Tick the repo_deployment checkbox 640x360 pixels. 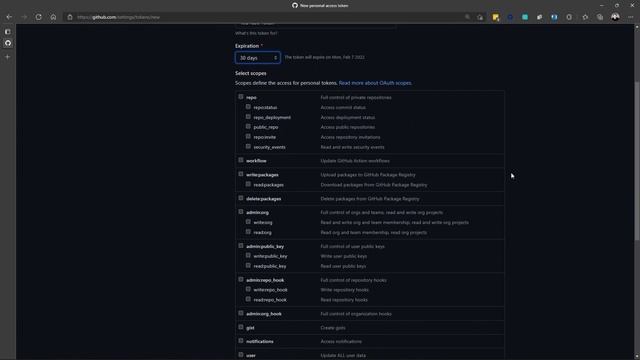[248, 117]
